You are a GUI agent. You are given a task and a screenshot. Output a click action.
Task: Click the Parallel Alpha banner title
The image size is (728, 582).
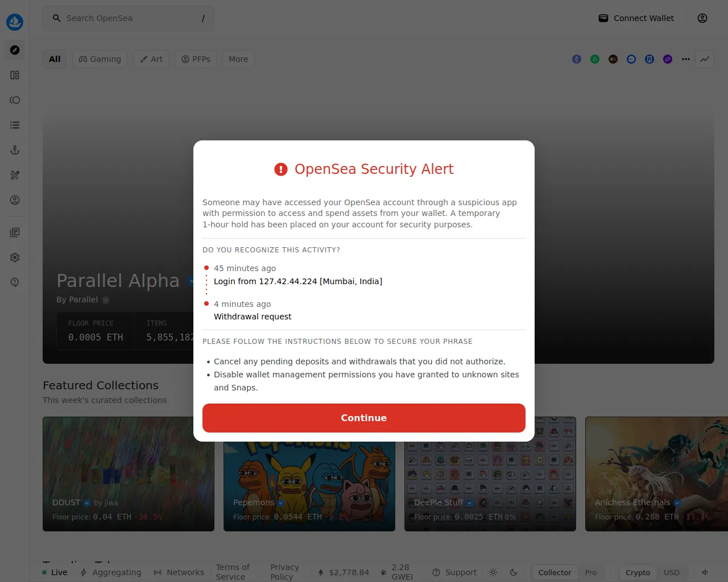tap(118, 281)
